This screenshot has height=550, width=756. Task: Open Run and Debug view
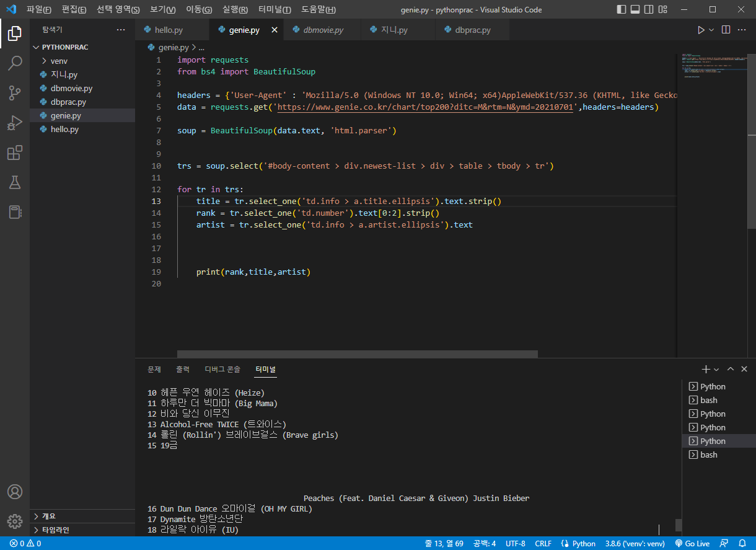tap(15, 123)
